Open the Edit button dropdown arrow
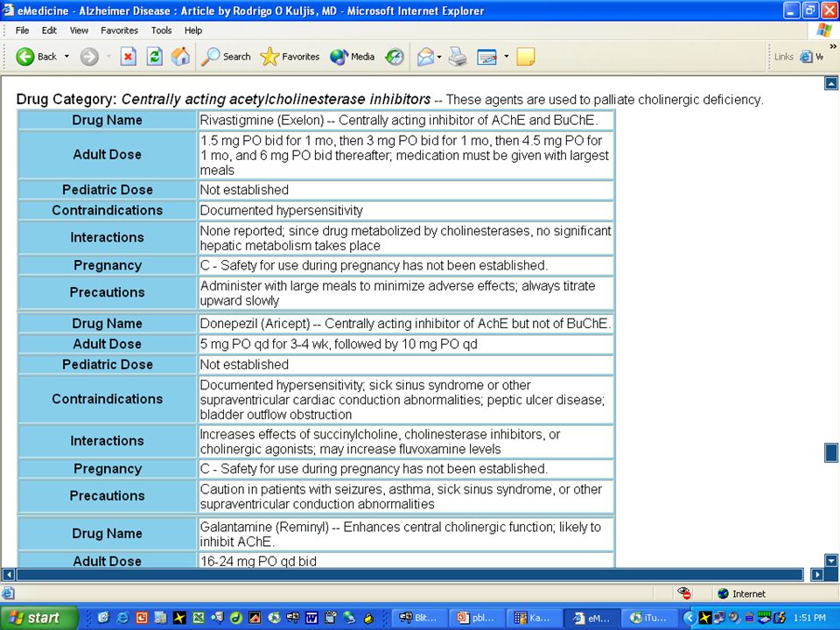This screenshot has width=840, height=630. 506,56
